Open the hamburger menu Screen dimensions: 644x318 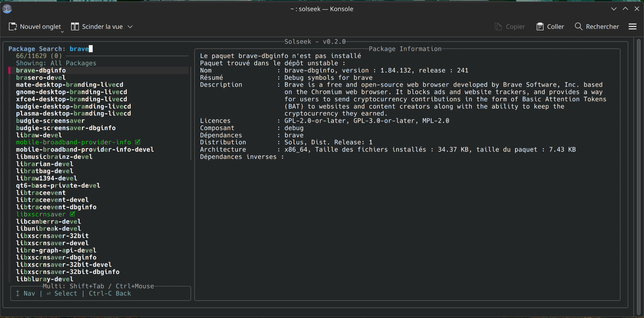[632, 27]
